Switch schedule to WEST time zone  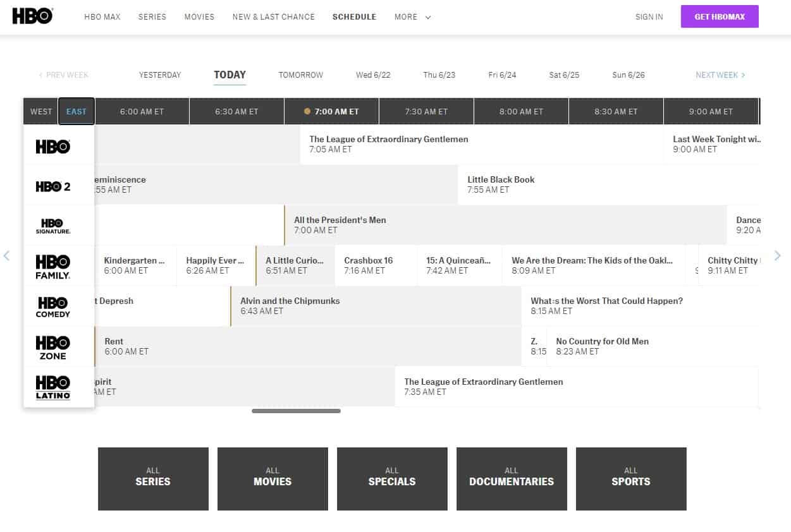click(41, 111)
